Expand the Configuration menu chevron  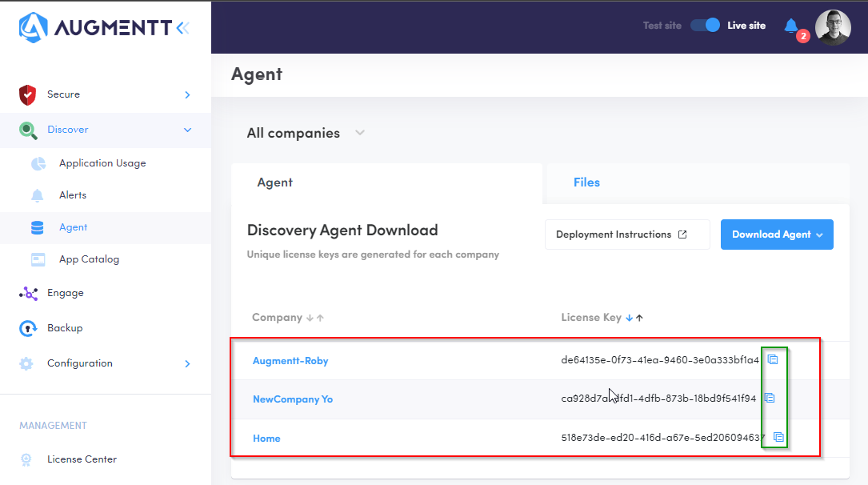coord(187,363)
